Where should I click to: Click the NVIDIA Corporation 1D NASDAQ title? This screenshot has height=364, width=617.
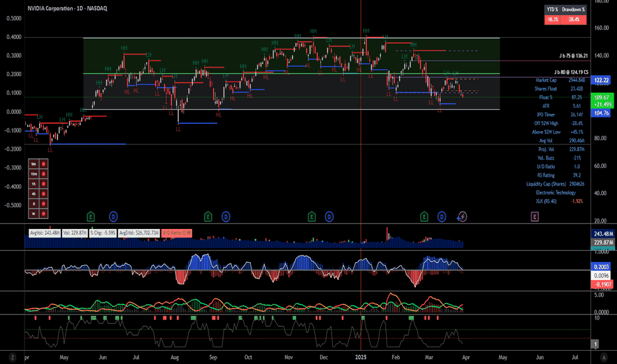[x=68, y=8]
